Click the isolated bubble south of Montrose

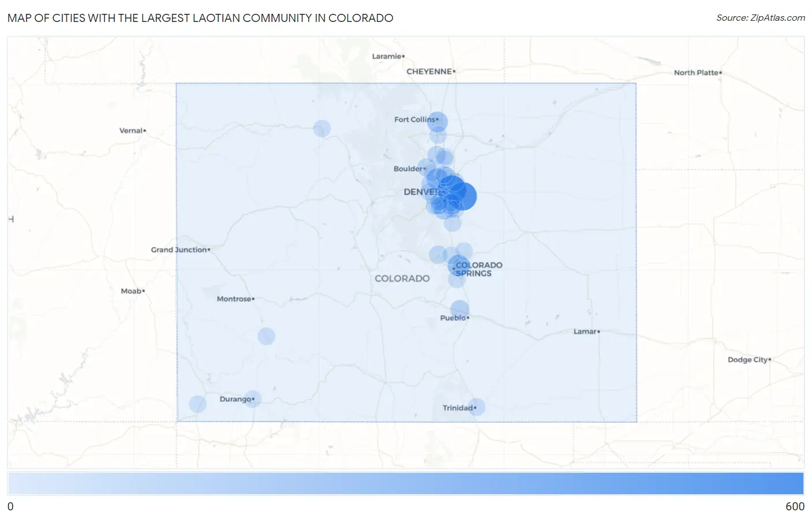tap(266, 336)
